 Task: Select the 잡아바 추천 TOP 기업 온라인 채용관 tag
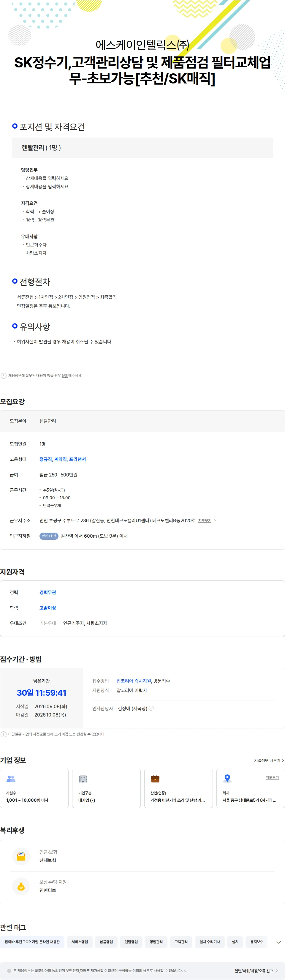coord(32,942)
